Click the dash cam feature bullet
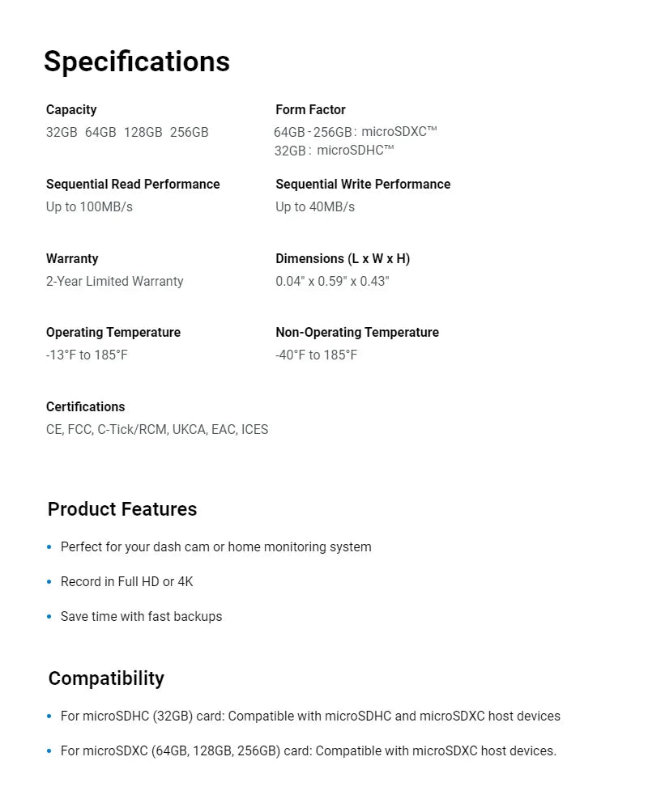Viewport: 648px width, 812px height. tap(215, 546)
